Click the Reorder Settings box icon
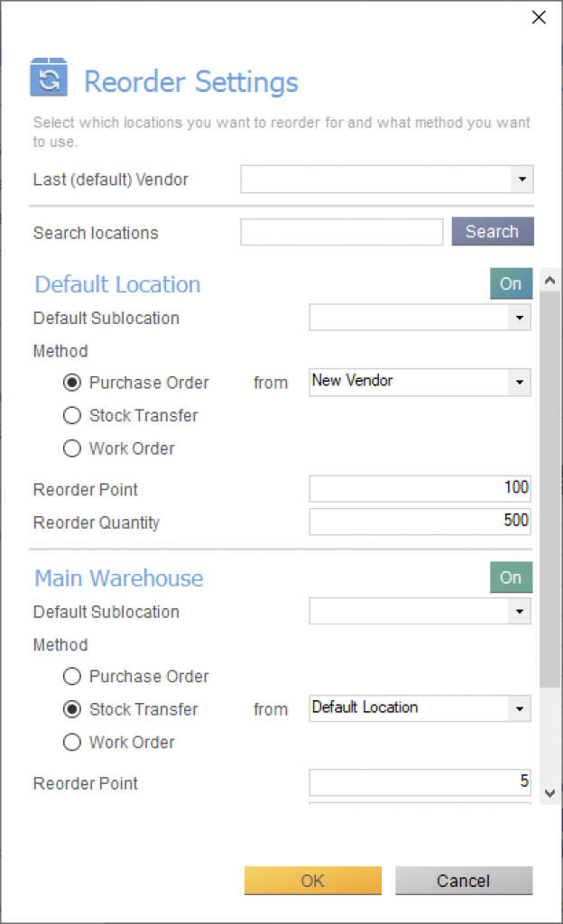The width and height of the screenshot is (563, 924). click(49, 78)
